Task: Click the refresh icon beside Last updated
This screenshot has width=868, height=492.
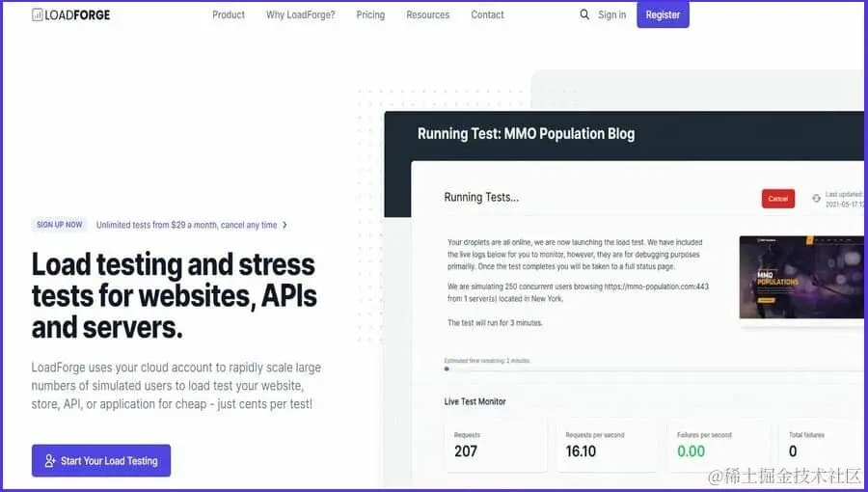Action: (816, 198)
